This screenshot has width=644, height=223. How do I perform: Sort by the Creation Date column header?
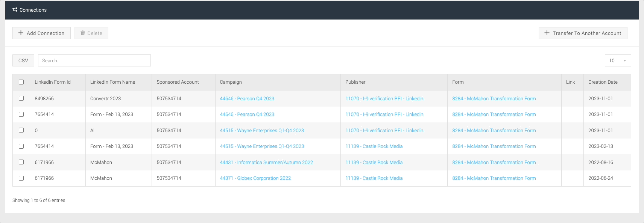pos(603,82)
